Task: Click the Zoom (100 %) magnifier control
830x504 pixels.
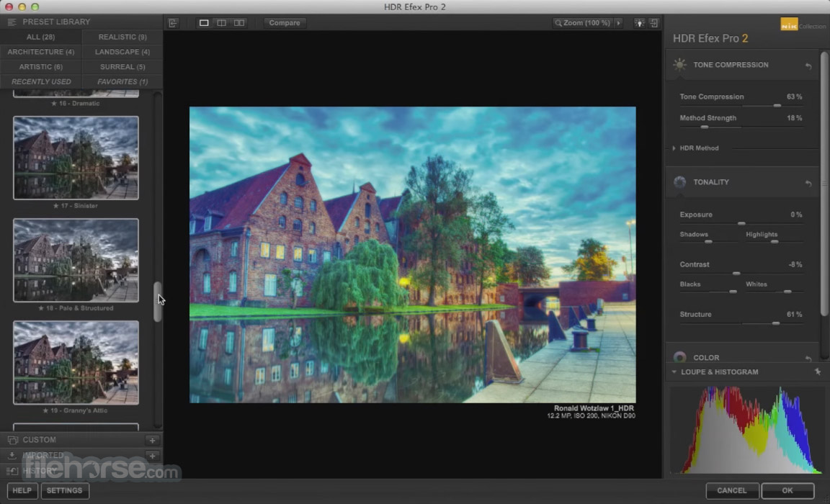Action: point(582,23)
